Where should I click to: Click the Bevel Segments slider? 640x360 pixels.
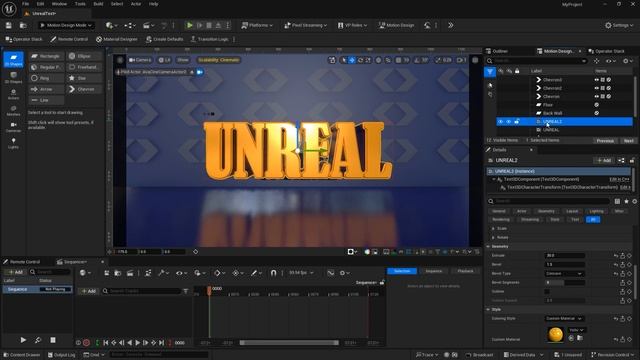pos(564,282)
